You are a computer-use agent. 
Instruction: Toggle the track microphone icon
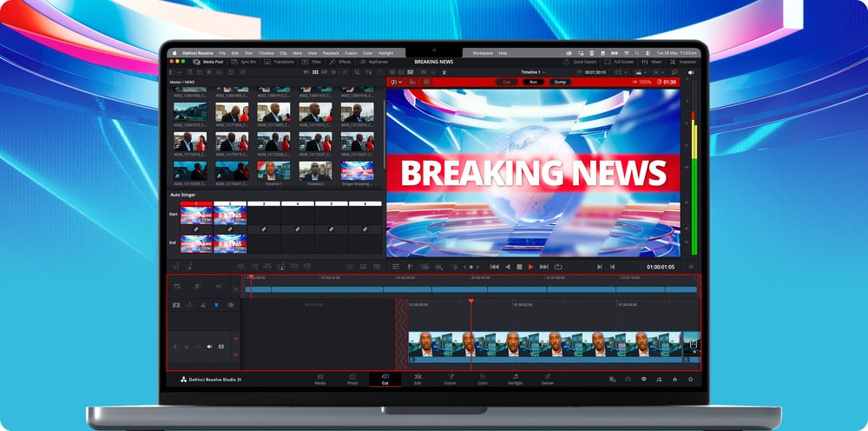pos(175,347)
